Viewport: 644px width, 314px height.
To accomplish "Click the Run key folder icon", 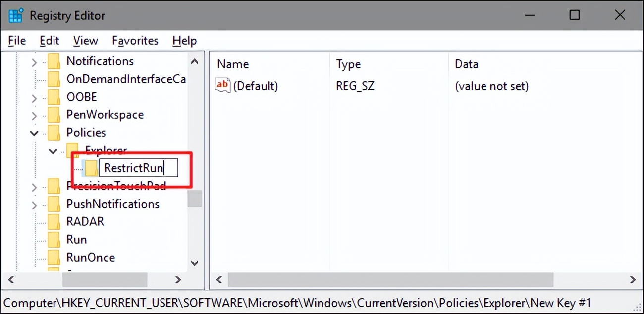I will 53,239.
